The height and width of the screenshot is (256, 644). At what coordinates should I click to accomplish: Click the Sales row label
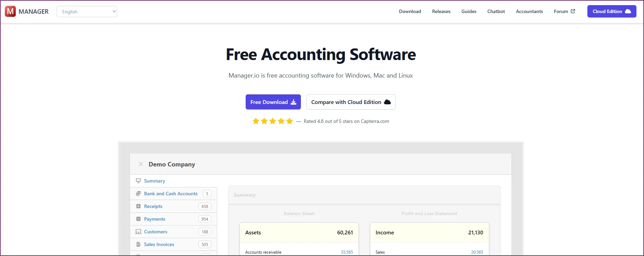(380, 252)
